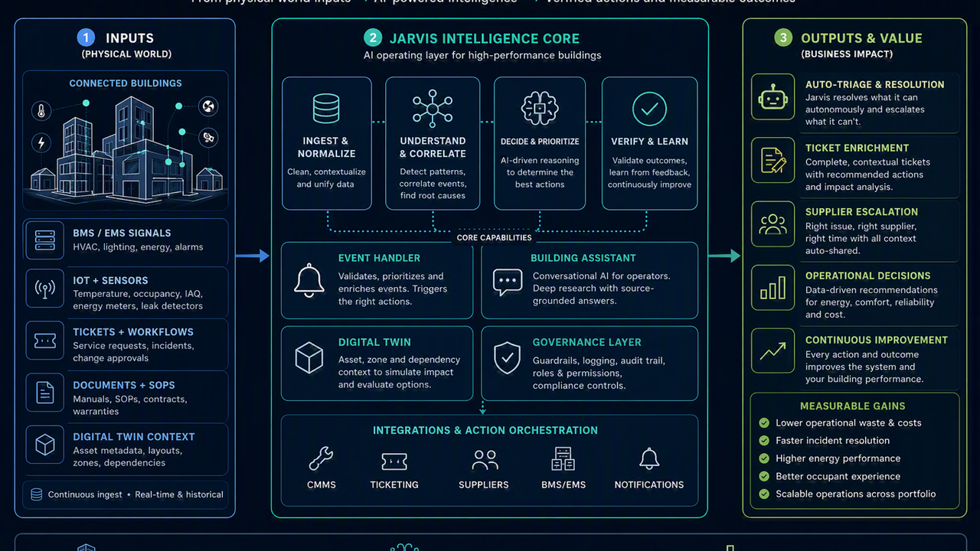Click the Tickets + Workflows title
Viewport: 980px width, 551px height.
tap(133, 332)
